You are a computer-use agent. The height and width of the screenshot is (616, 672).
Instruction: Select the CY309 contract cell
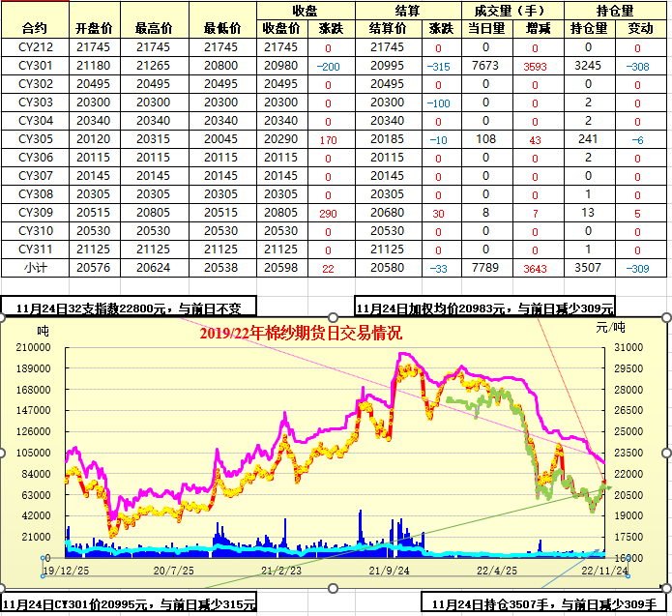pos(35,213)
